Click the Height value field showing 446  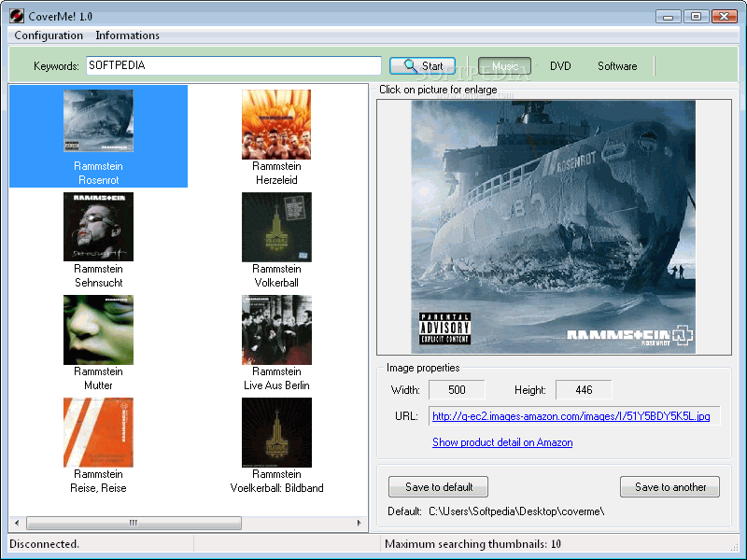click(584, 390)
